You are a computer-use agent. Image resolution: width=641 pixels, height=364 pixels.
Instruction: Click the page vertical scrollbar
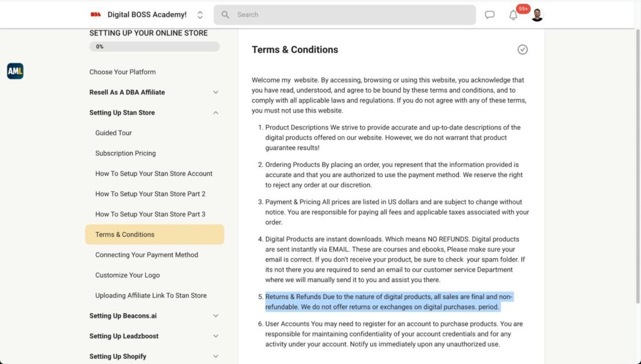point(638,166)
